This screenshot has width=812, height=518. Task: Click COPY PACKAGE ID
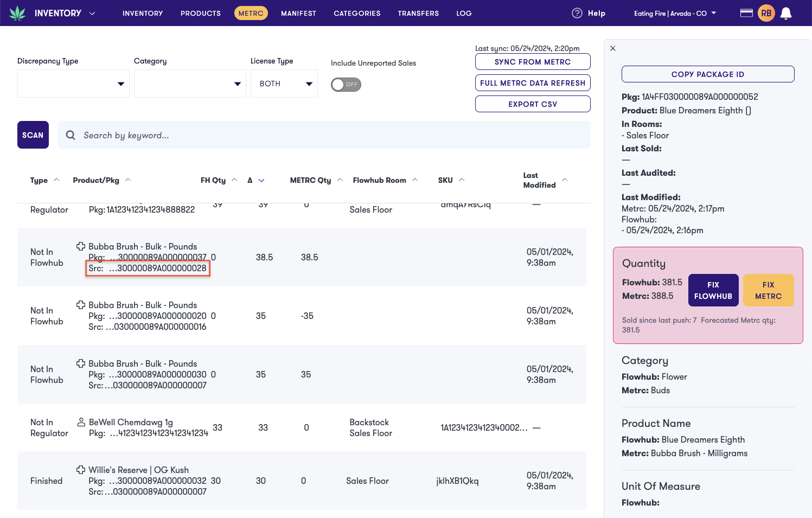pyautogui.click(x=707, y=74)
